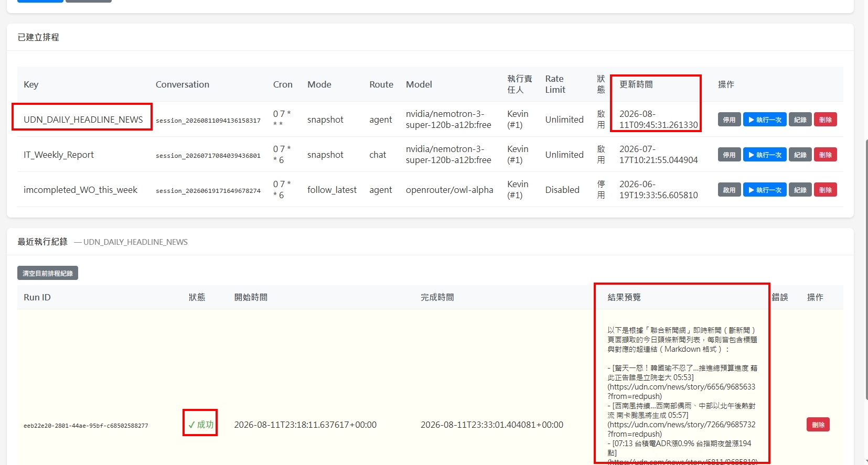This screenshot has height=465, width=868.
Task: Click session_20260811094136158317 conversation ID
Action: (208, 121)
